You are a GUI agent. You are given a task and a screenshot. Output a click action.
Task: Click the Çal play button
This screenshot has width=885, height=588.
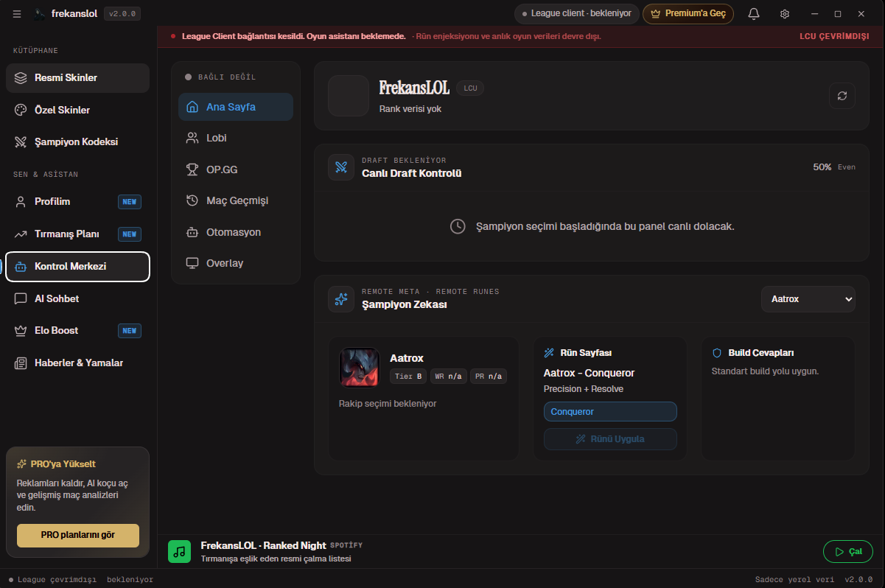click(x=848, y=551)
